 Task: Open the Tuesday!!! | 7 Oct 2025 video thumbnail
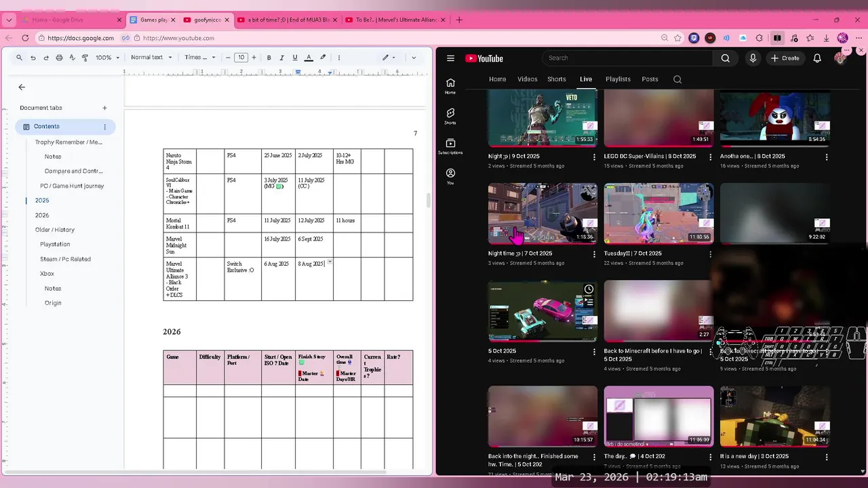658,213
